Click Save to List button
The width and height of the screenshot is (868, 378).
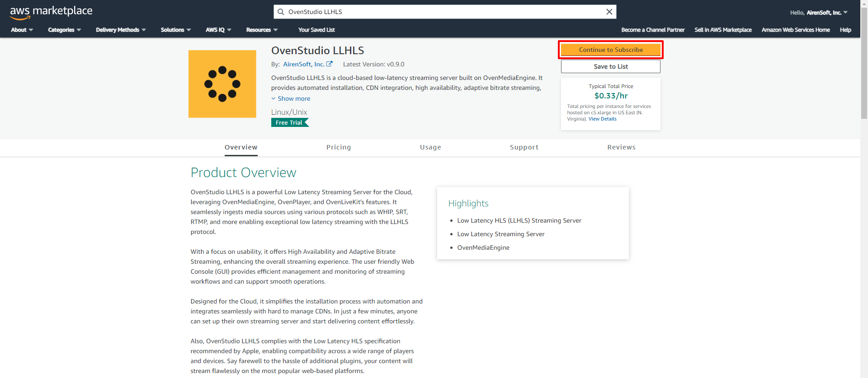coord(611,66)
